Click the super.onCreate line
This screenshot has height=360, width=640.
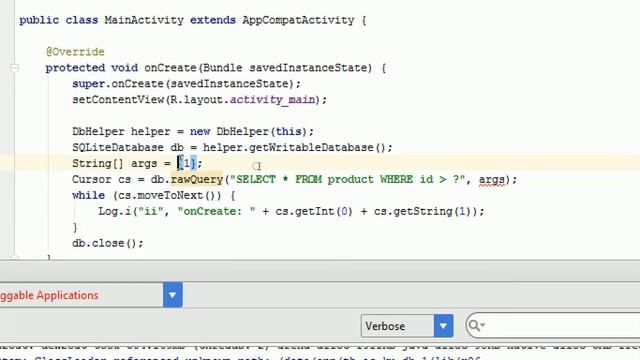[187, 84]
